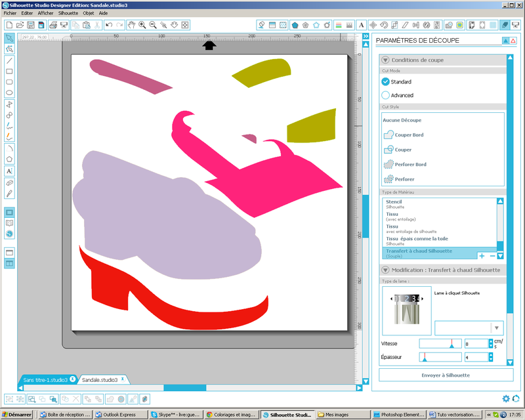Click the Envoyer à Silhouette button
This screenshot has height=420, width=525.
446,375
